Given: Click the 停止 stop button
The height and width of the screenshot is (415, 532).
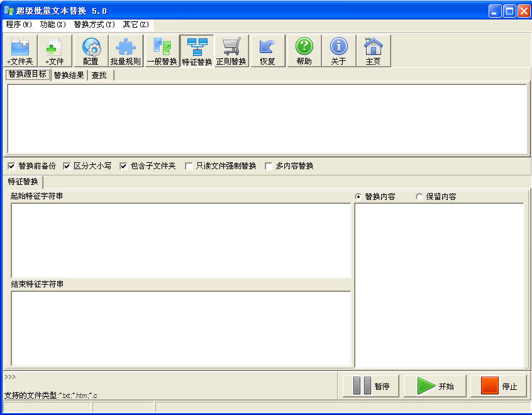Looking at the screenshot, I should pyautogui.click(x=499, y=386).
